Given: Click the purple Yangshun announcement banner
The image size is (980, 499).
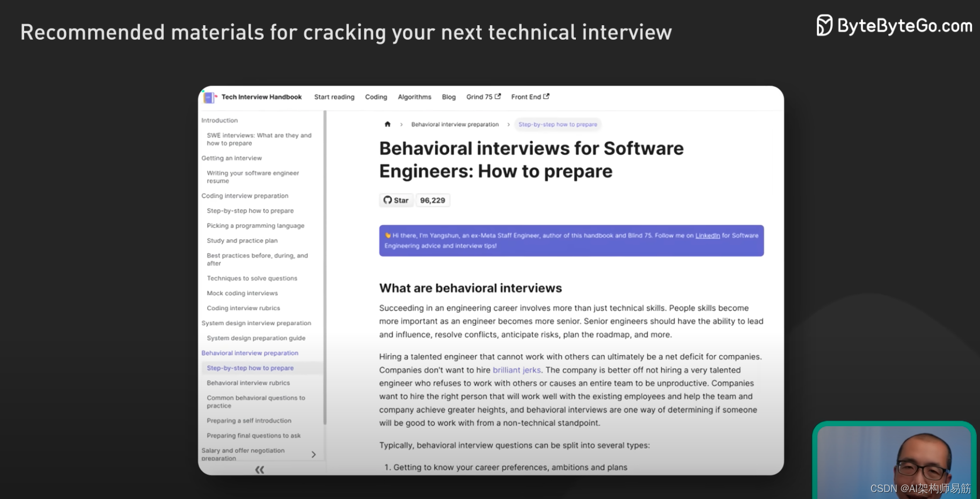Looking at the screenshot, I should pos(571,240).
